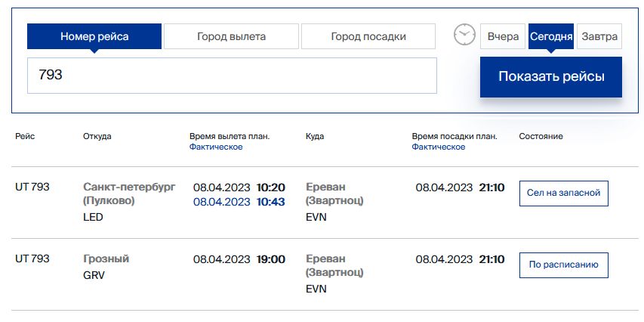The height and width of the screenshot is (322, 644).
Task: Open the Санкт-петербург (Пулково) origin entry
Action: coord(129,194)
